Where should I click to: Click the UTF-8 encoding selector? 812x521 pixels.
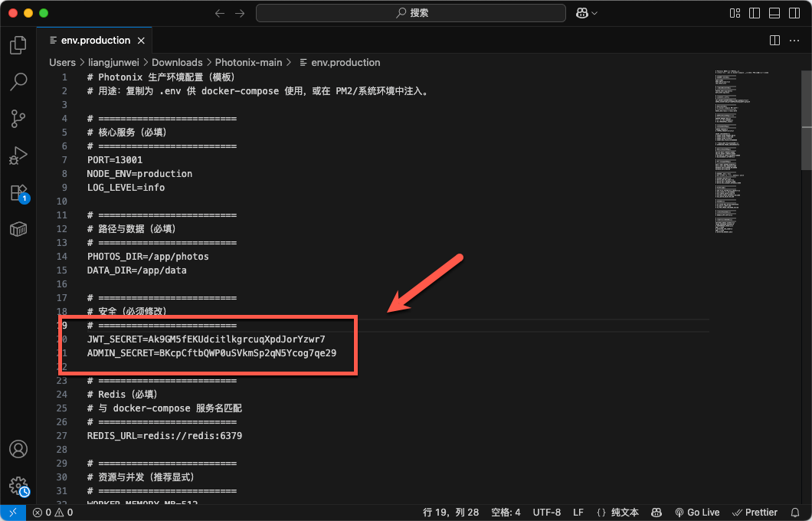point(547,512)
